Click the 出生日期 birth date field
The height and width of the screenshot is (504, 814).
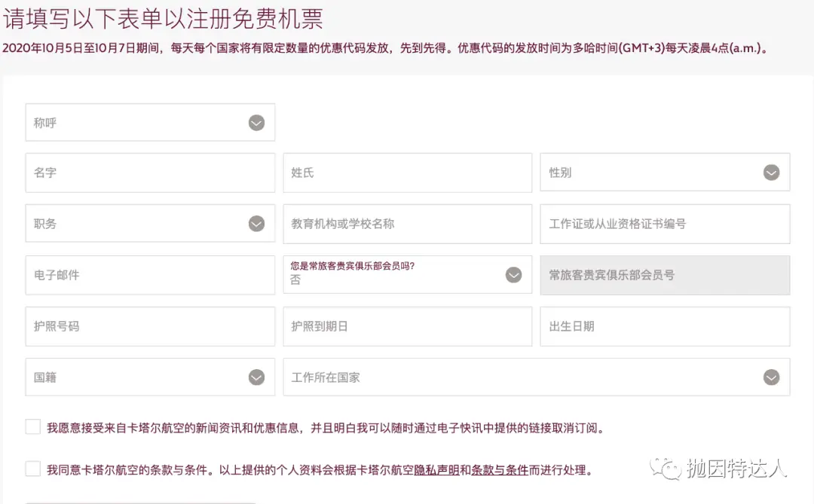point(665,326)
